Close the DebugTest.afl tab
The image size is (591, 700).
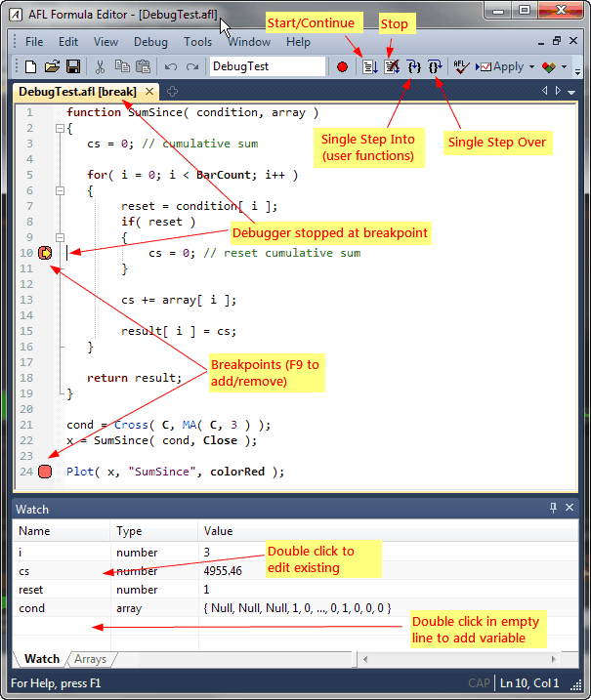(149, 91)
